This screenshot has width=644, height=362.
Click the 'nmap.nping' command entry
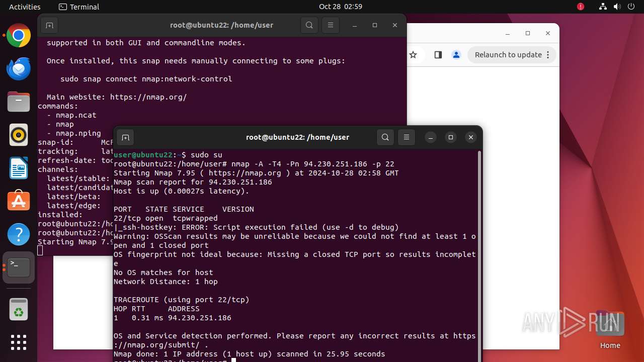78,133
